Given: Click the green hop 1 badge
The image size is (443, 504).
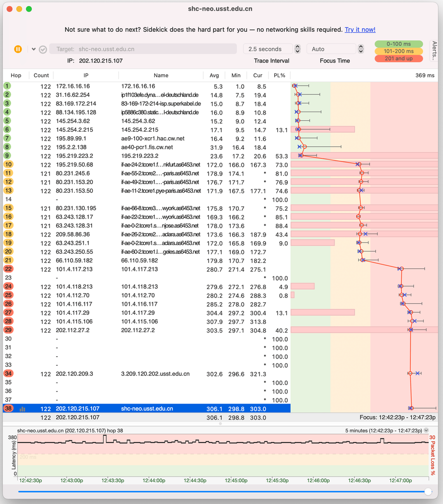Looking at the screenshot, I should pos(7,86).
